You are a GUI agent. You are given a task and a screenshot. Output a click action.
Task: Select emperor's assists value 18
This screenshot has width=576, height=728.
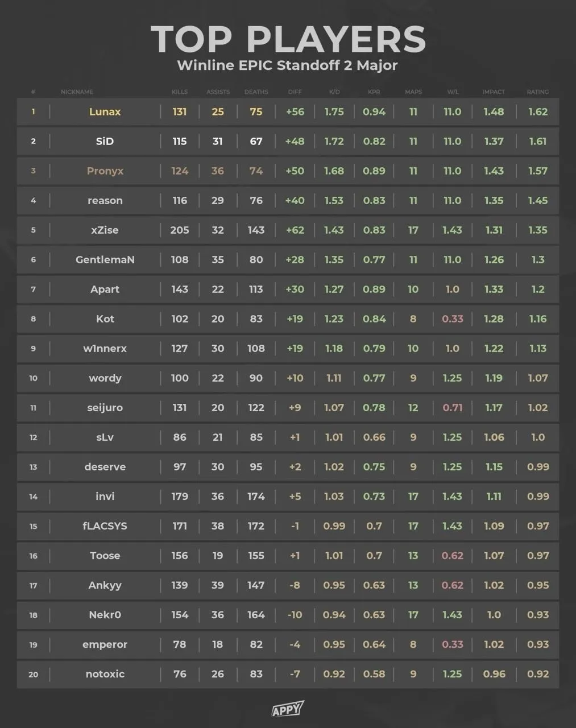[x=218, y=644]
